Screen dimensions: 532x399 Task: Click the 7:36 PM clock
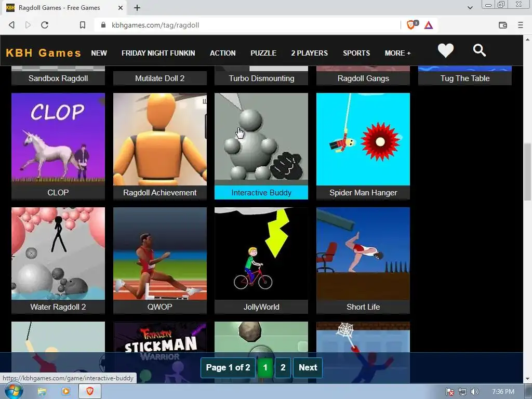(503, 392)
